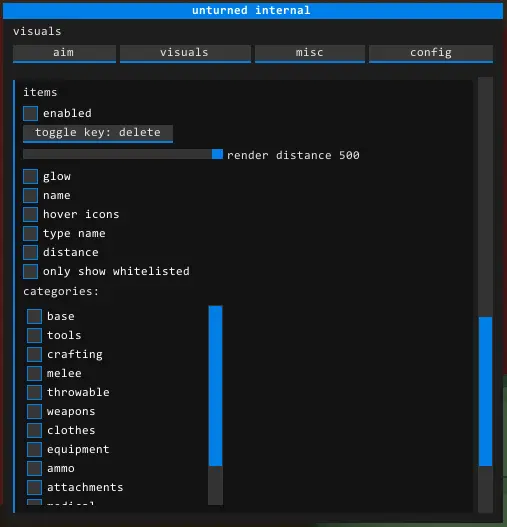
Task: Enable the items enabled checkbox
Action: tap(30, 113)
